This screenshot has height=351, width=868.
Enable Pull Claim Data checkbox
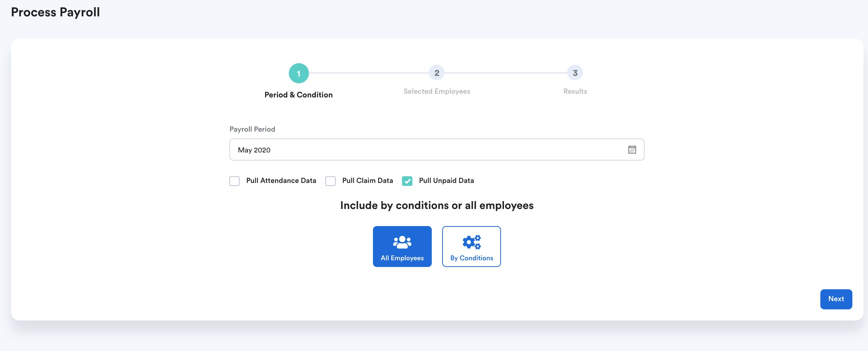click(x=331, y=181)
